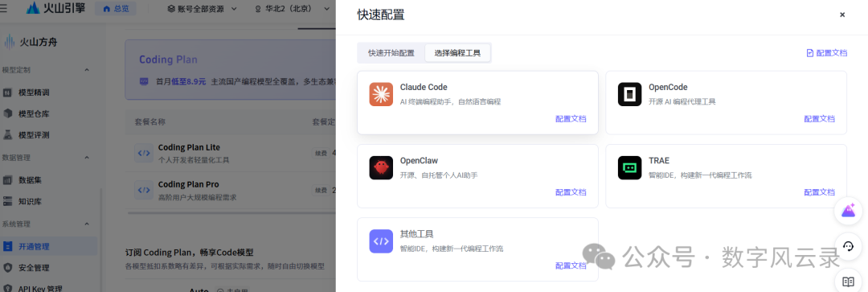Click the OpenCode logo icon
868x292 pixels.
click(x=629, y=94)
